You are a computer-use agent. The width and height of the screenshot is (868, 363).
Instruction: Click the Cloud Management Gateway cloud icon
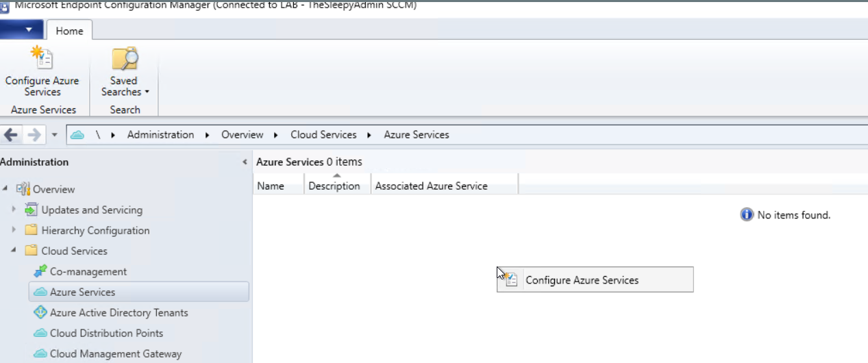(40, 354)
